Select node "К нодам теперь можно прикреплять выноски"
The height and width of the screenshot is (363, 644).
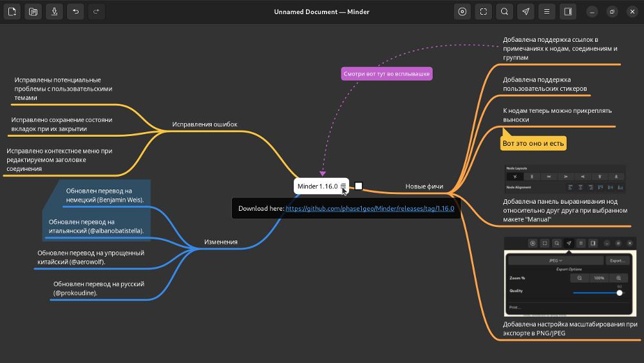pyautogui.click(x=557, y=115)
